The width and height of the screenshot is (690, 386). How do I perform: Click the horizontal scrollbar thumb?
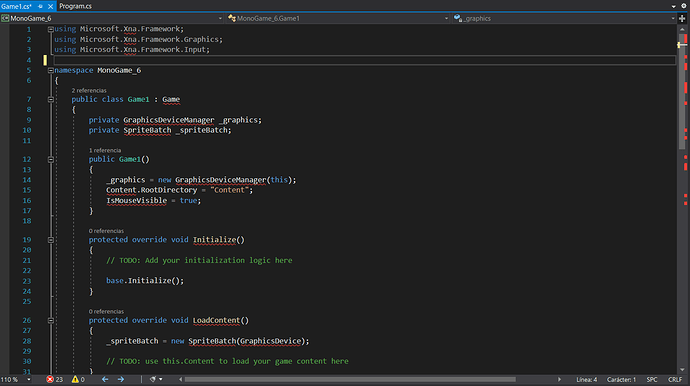350,379
